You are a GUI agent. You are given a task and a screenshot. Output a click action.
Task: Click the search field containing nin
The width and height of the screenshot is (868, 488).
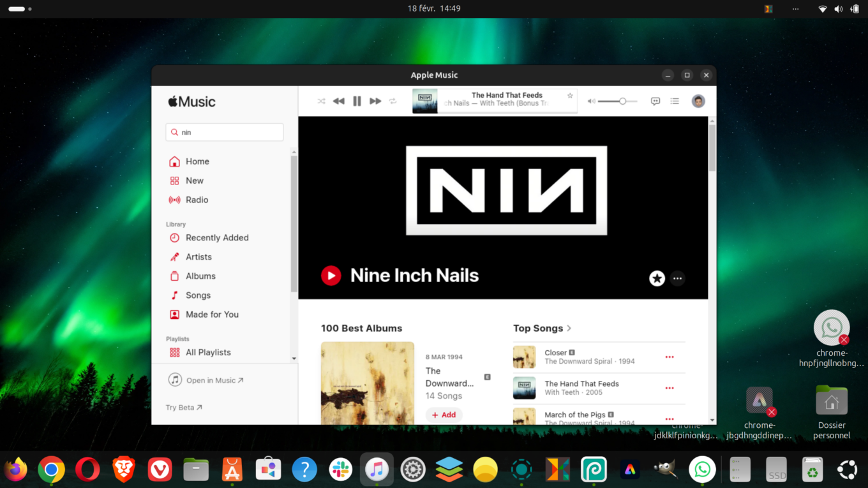click(x=225, y=132)
